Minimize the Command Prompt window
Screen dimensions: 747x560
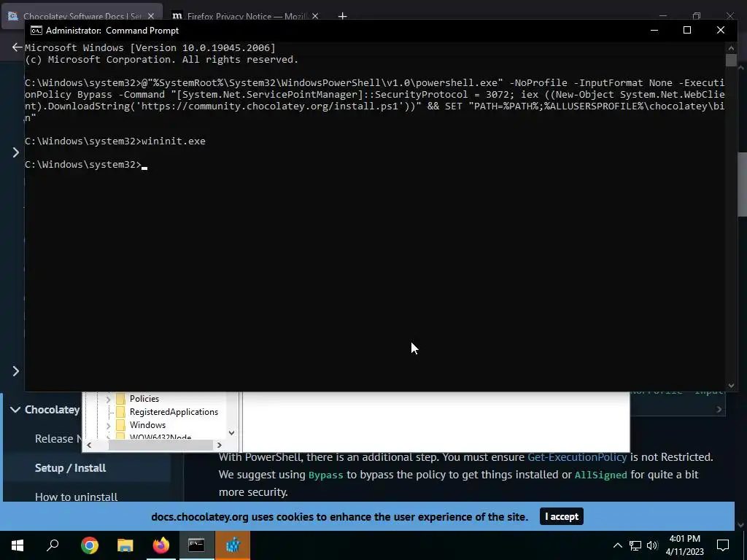[x=654, y=30]
